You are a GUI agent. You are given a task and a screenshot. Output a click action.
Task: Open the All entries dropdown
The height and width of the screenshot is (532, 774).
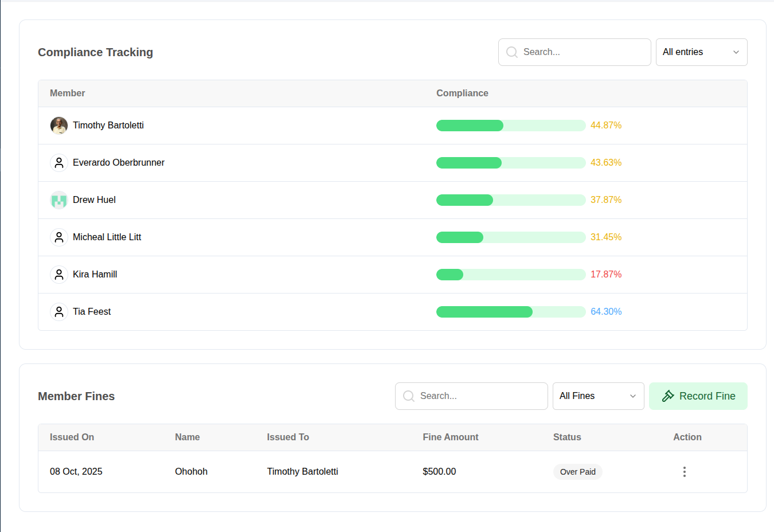tap(701, 52)
